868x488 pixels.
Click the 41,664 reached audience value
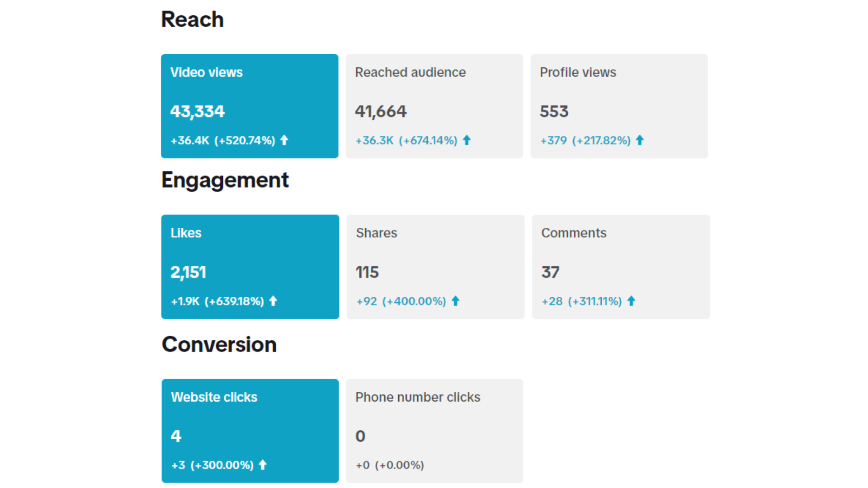point(381,111)
